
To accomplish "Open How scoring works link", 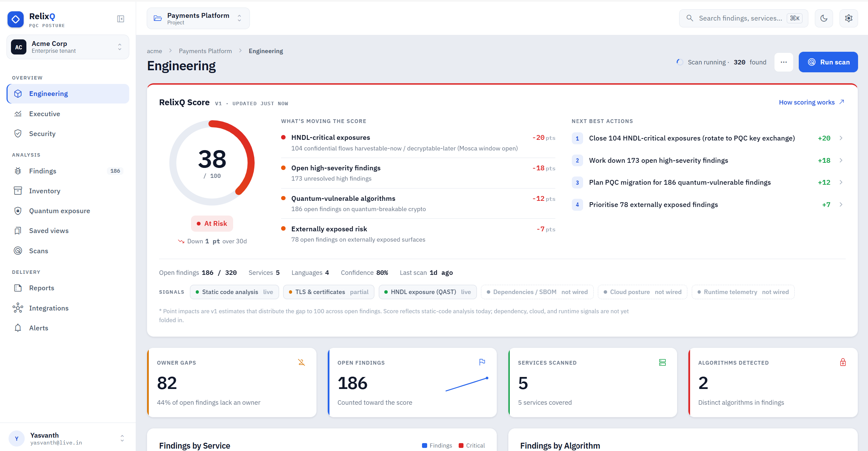I will [811, 102].
